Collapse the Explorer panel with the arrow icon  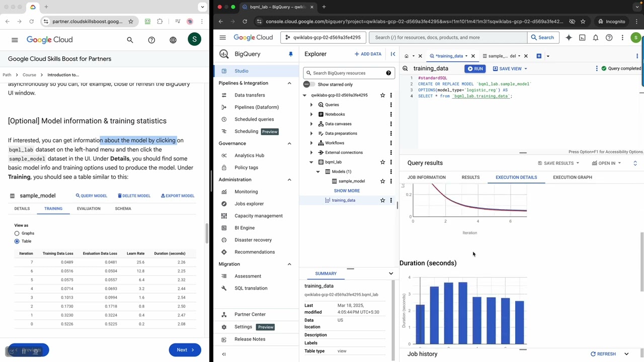[393, 54]
